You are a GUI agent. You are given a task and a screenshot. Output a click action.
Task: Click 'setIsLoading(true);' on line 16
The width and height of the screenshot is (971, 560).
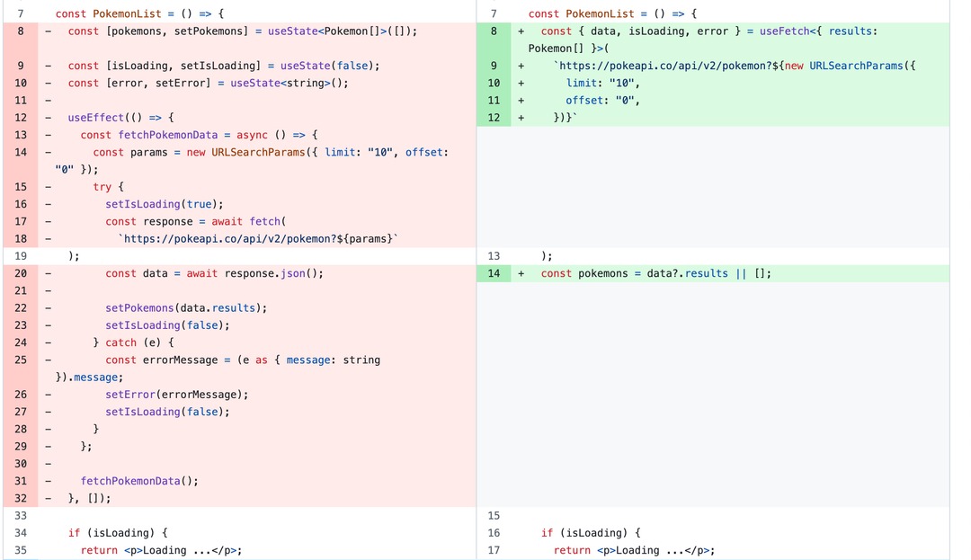tap(165, 204)
